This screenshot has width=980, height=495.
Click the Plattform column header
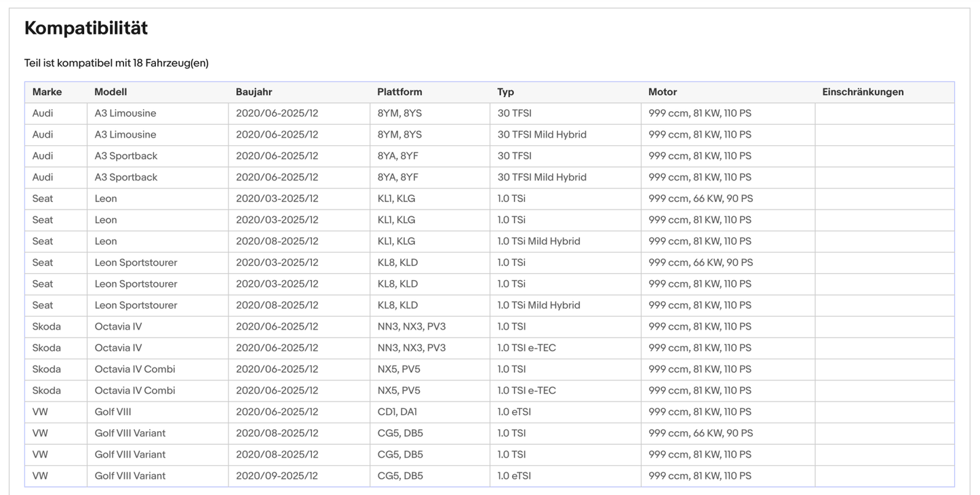click(x=399, y=92)
